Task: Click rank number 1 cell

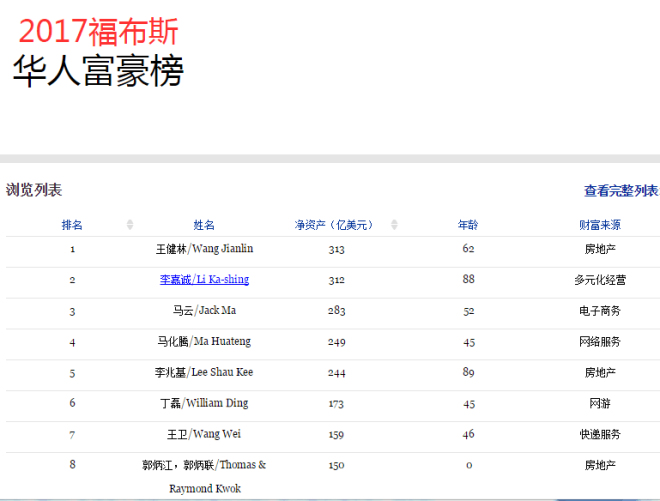Action: pyautogui.click(x=72, y=249)
